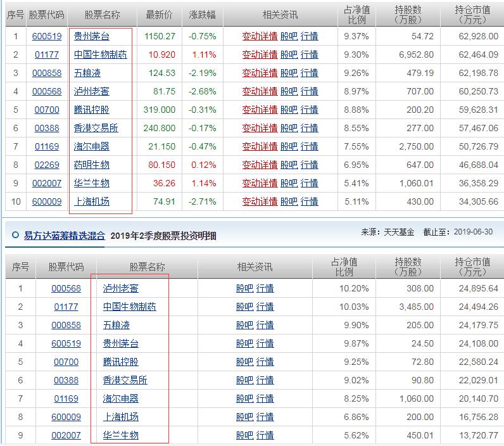This screenshot has height=446, width=504.
Task: Click stock code 00700 in top table
Action: click(47, 110)
